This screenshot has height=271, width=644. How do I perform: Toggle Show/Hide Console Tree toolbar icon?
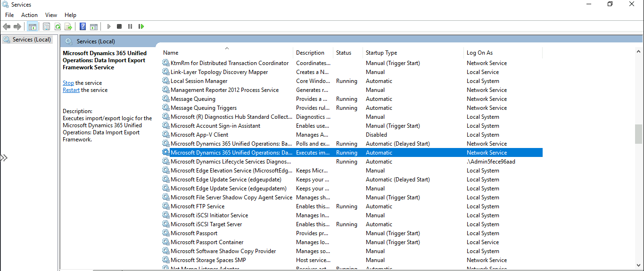(33, 26)
